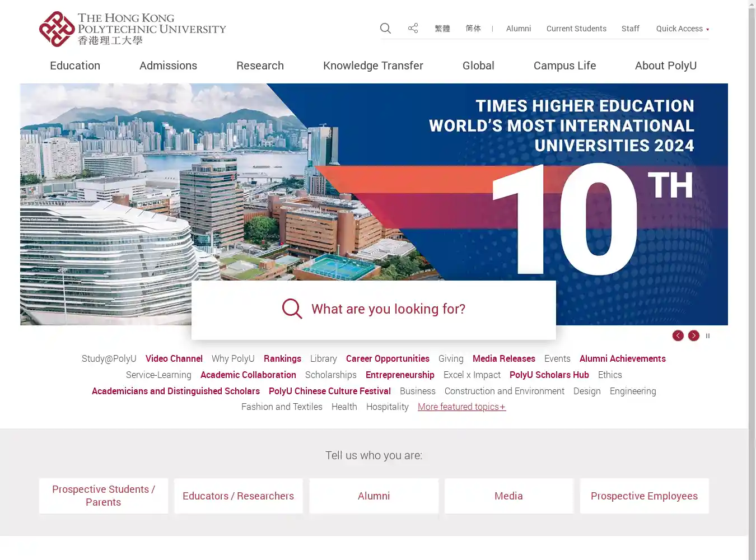Open the Business topic
This screenshot has height=560, width=756.
tap(418, 391)
